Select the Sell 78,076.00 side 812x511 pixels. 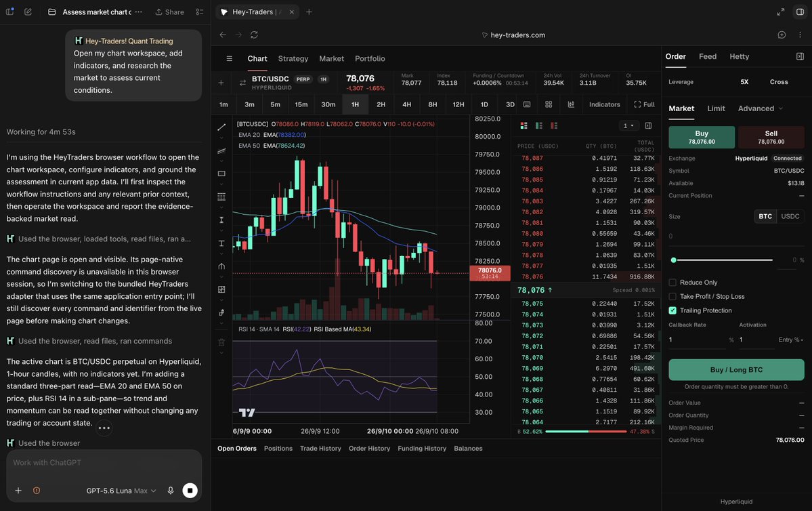tap(771, 137)
